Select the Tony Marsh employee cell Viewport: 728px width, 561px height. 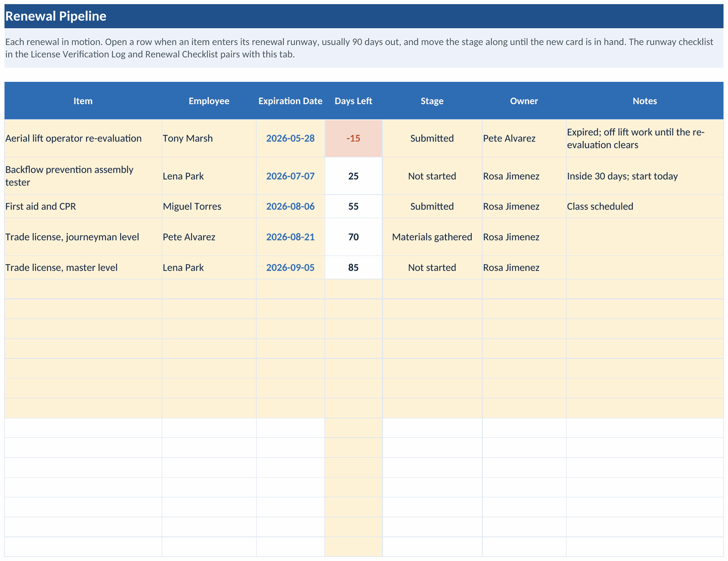(x=209, y=139)
